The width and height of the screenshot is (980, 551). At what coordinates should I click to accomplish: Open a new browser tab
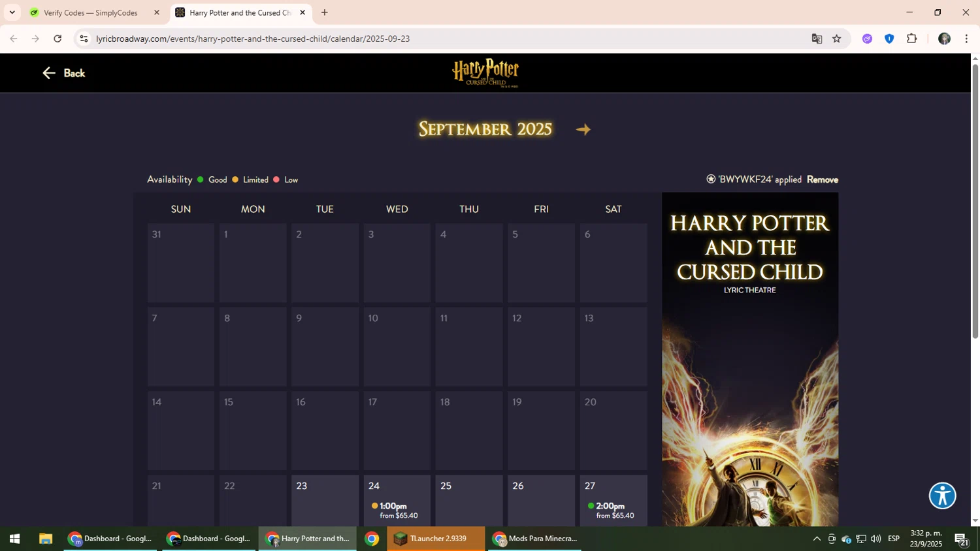tap(325, 12)
